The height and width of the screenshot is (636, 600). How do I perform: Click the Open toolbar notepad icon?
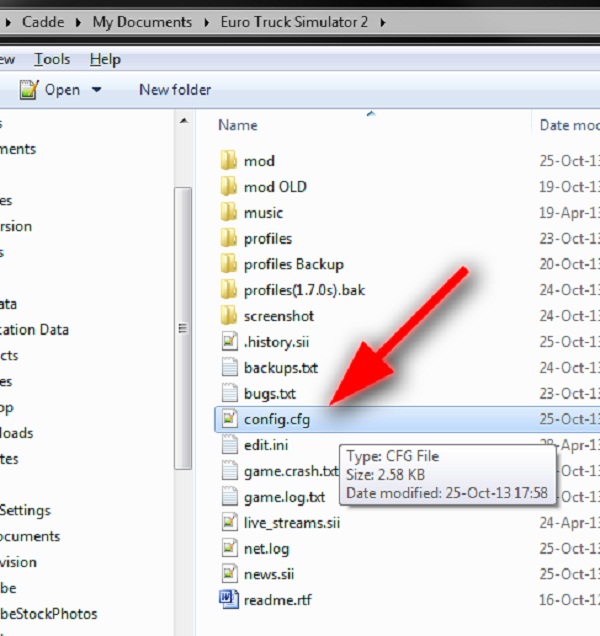tap(29, 90)
